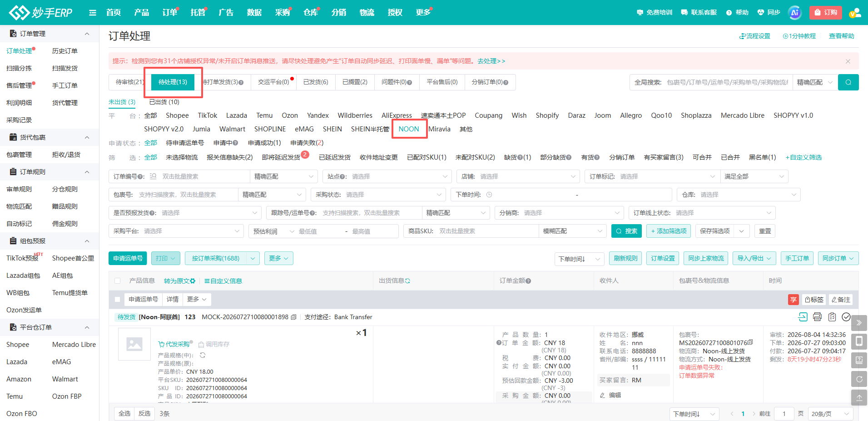Click the user avatar icon in header
Screen dimensions: 868x421
coord(854,13)
